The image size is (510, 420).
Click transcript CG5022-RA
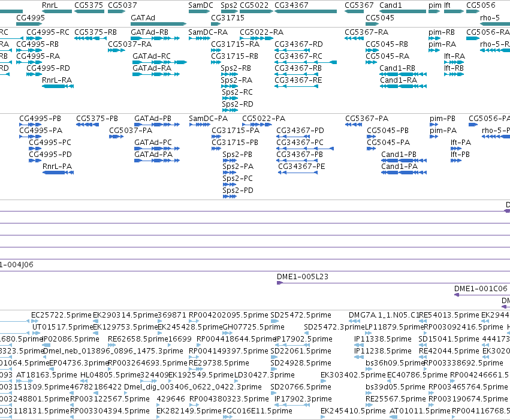coord(261,32)
